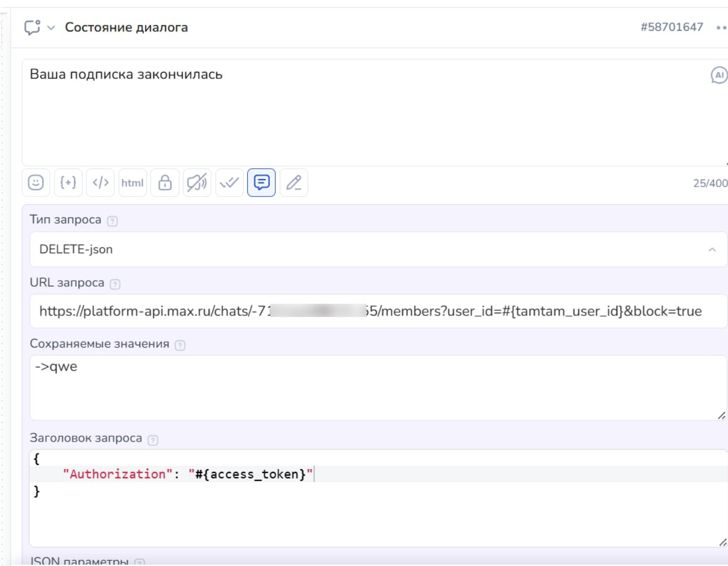
Task: Click the block ID #58701647
Action: tap(672, 27)
